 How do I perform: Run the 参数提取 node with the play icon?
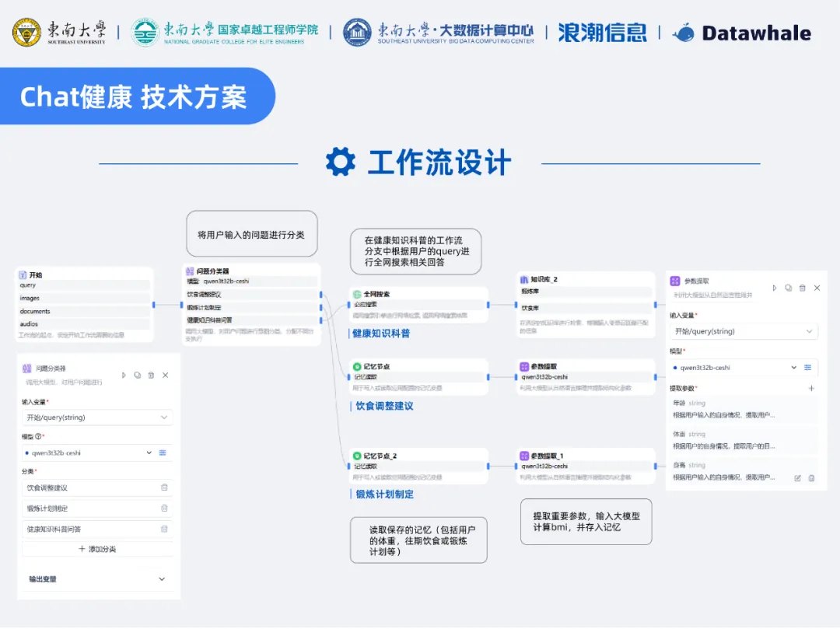coord(774,287)
